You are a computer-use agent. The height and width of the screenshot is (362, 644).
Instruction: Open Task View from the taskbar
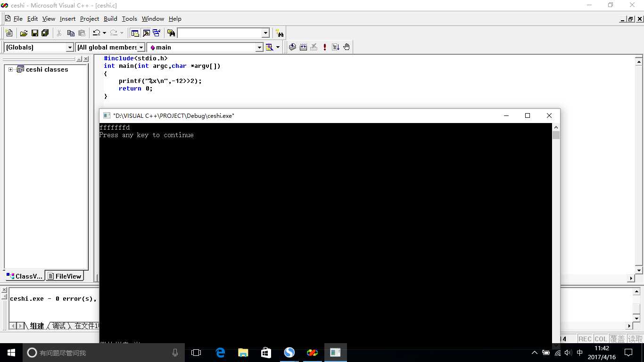pos(196,353)
